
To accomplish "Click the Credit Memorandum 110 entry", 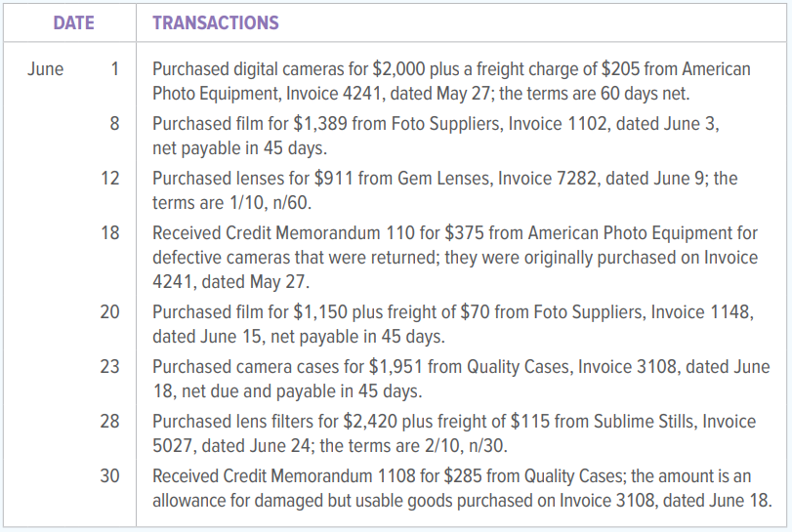I will coord(455,258).
